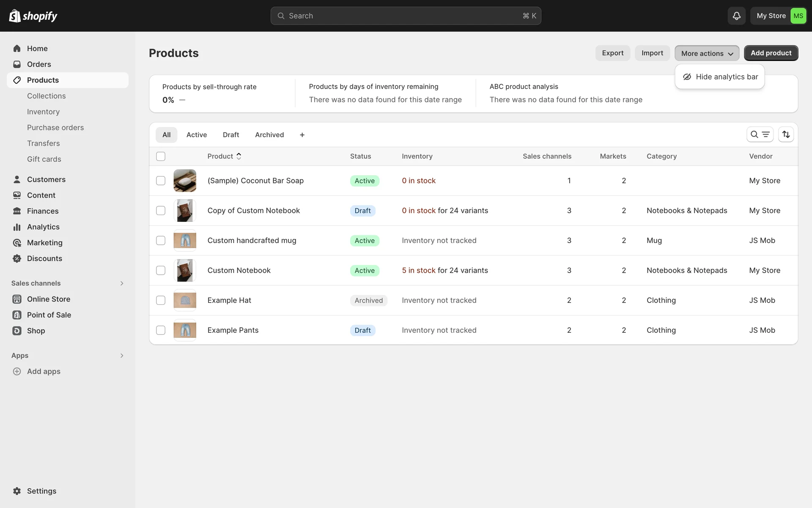Expand the Sales channels section chevron
The height and width of the screenshot is (508, 812).
[x=122, y=283]
